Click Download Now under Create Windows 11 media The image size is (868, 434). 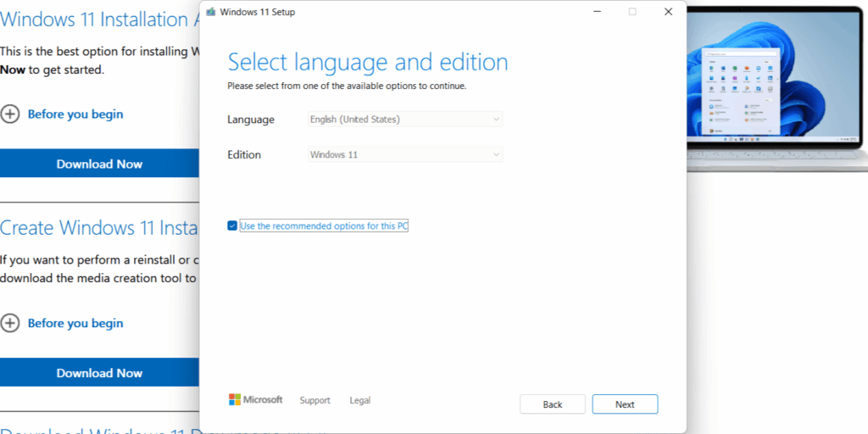pos(100,373)
